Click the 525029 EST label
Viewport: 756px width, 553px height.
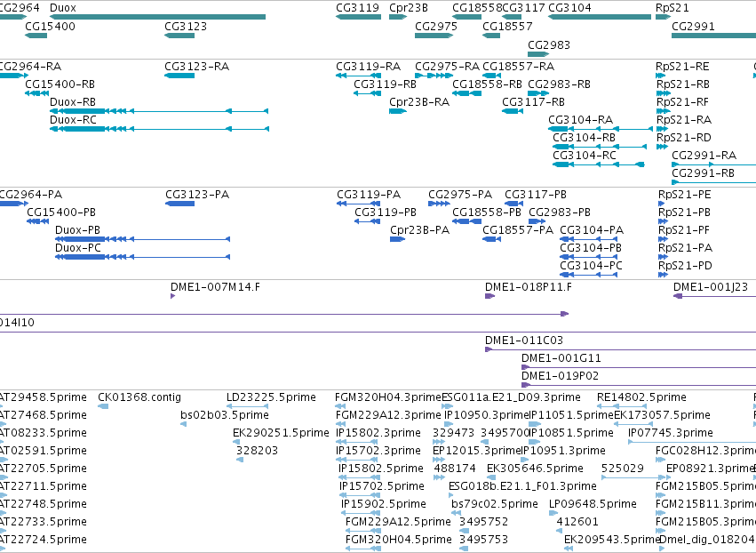[623, 469]
